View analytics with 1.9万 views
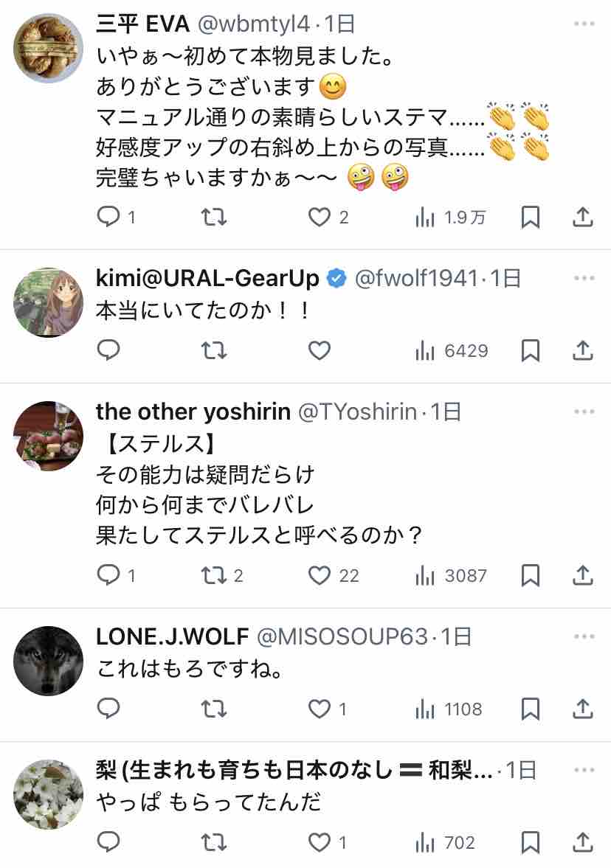Screen dimensions: 611x868 [451, 217]
